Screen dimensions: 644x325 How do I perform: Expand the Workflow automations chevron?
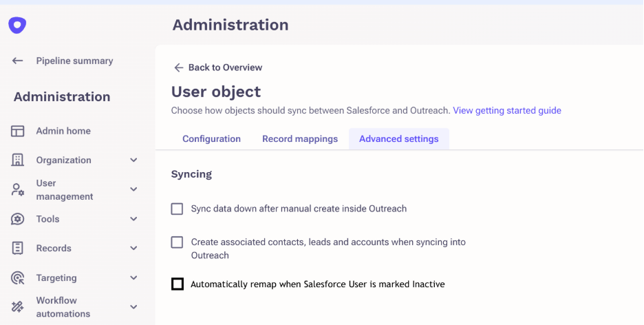(x=133, y=307)
